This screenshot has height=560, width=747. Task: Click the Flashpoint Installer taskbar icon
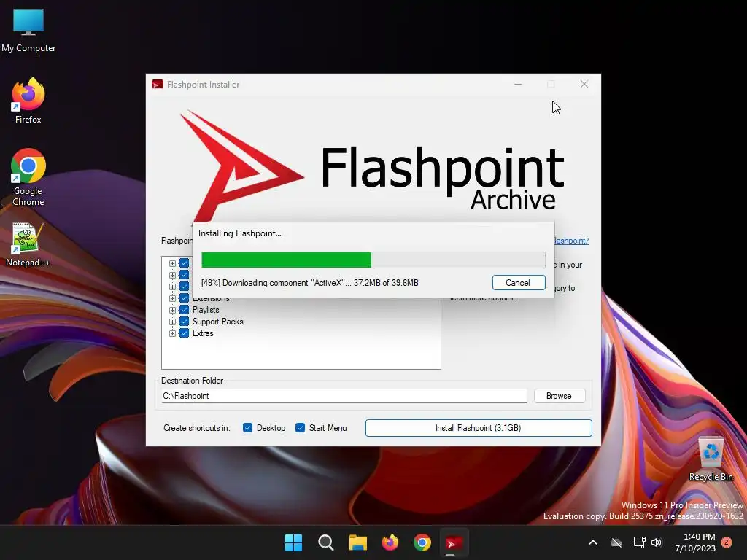(454, 542)
